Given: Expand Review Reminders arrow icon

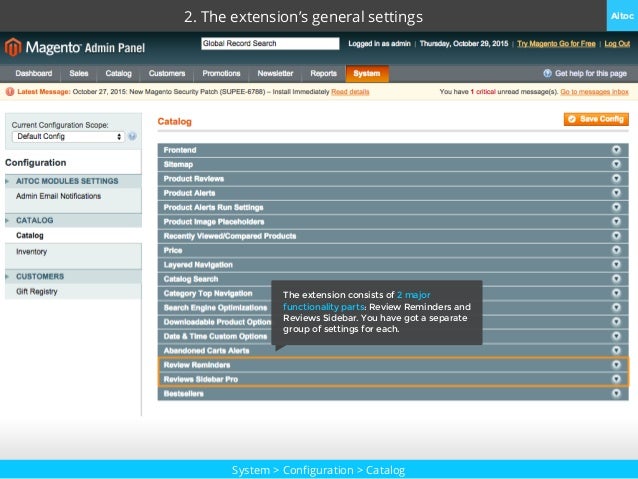Looking at the screenshot, I should pyautogui.click(x=616, y=365).
